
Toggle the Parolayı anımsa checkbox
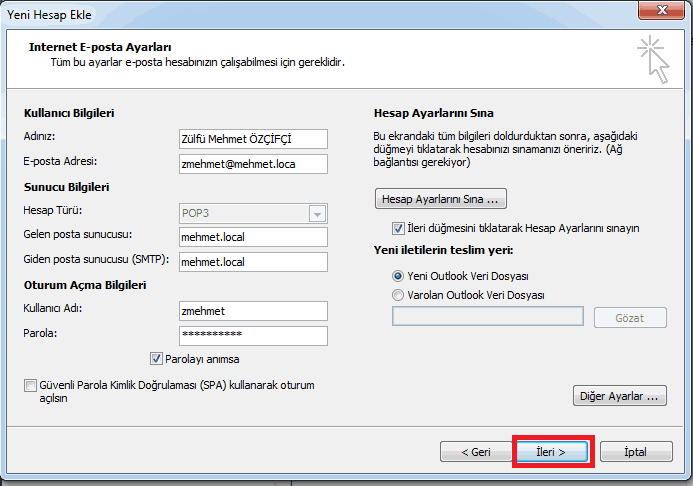[156, 359]
